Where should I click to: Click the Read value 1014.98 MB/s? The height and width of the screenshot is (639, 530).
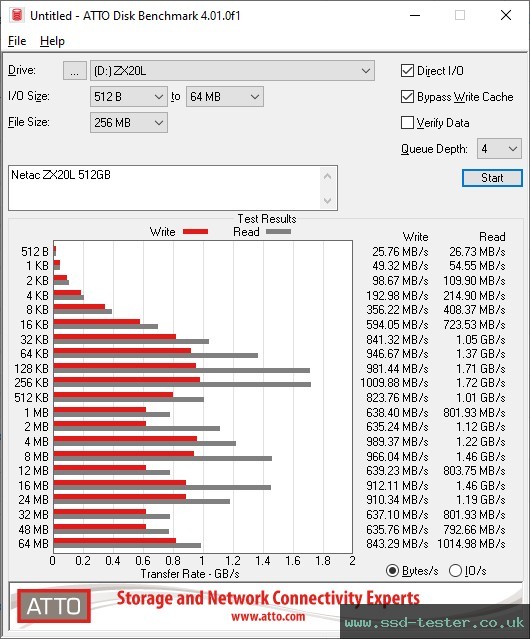(471, 544)
